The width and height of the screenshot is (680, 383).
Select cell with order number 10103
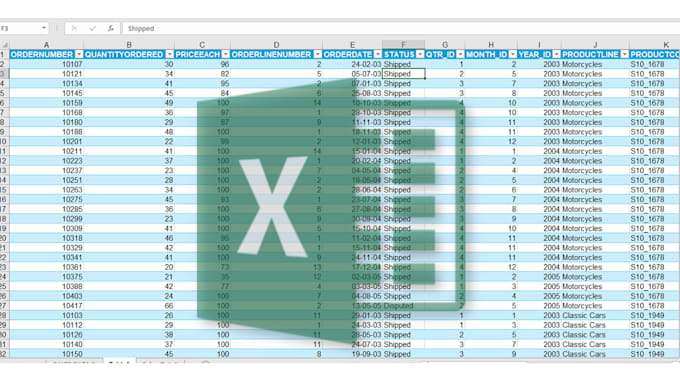click(x=46, y=315)
